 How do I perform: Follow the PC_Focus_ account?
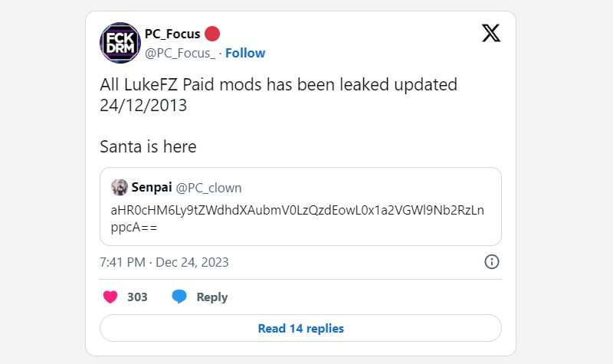pyautogui.click(x=245, y=53)
